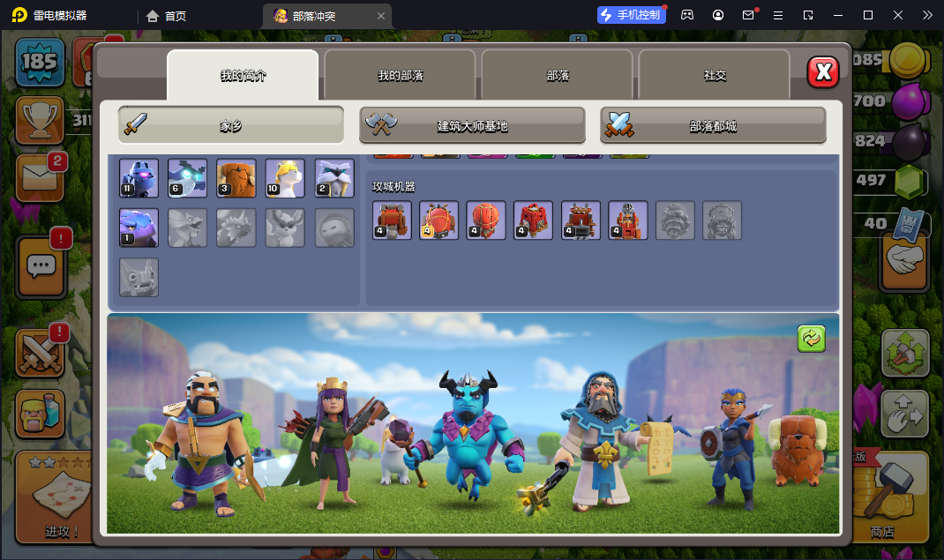Close the profile dialog with red X

coord(823,72)
